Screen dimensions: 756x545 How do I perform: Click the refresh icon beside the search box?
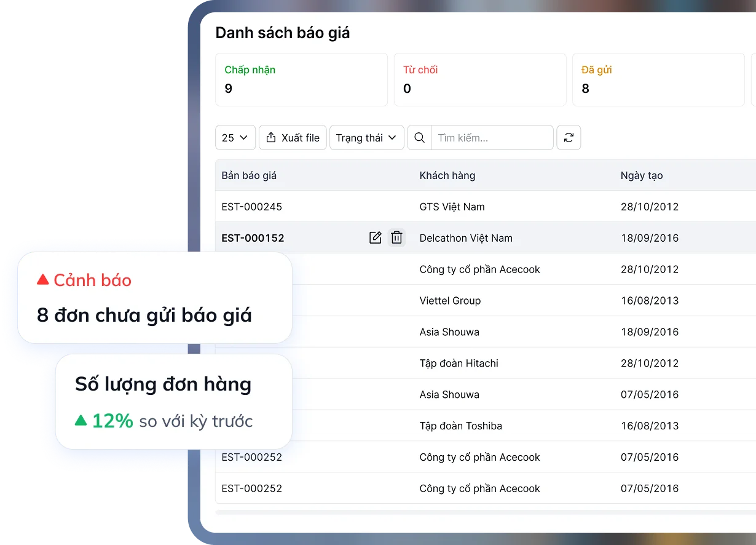pyautogui.click(x=569, y=138)
